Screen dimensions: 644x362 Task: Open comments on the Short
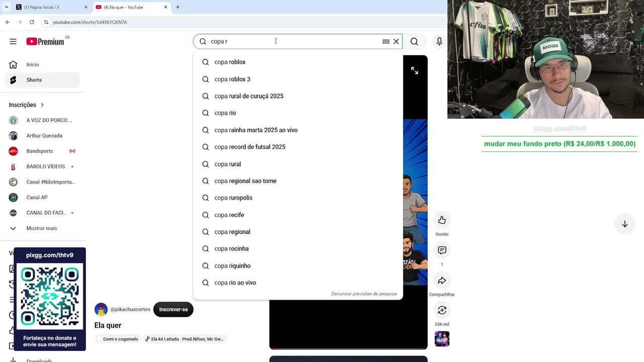click(442, 250)
